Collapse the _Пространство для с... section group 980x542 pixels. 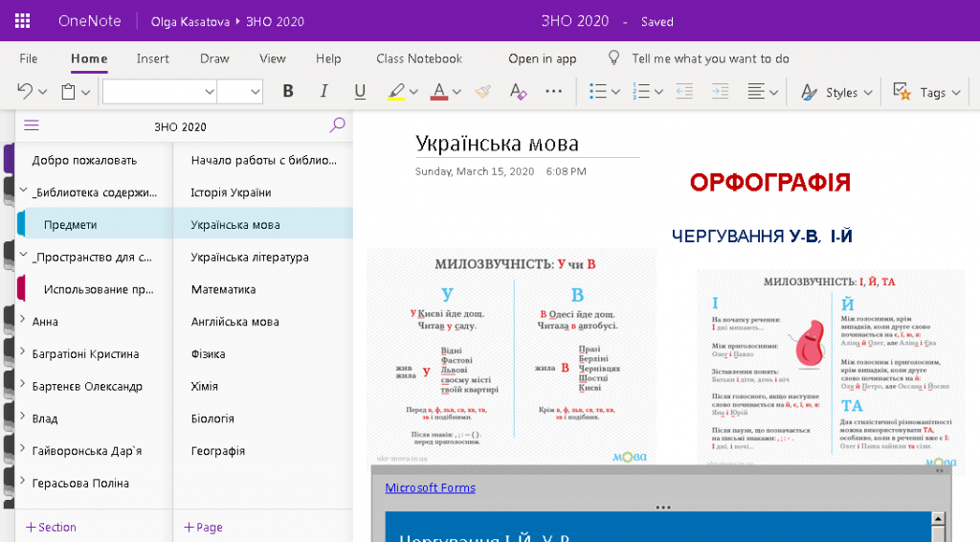point(23,255)
